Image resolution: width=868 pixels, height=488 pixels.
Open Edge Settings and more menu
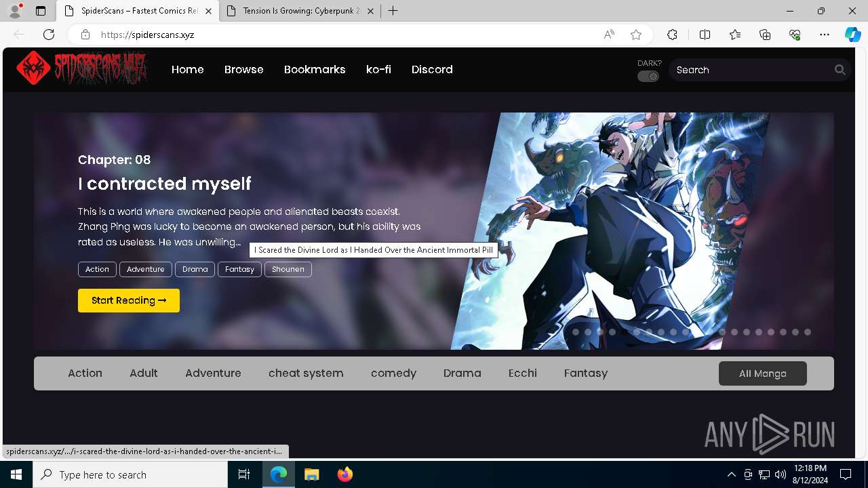825,35
